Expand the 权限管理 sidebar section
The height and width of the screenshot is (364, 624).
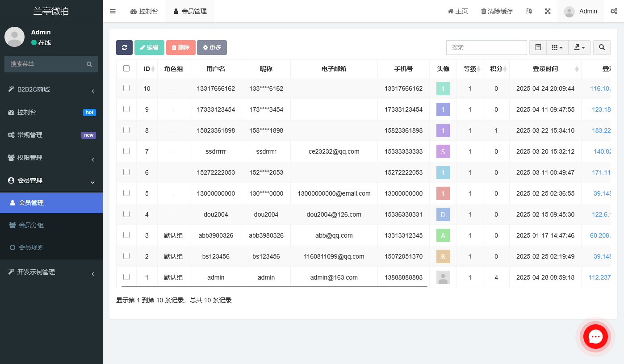point(51,158)
